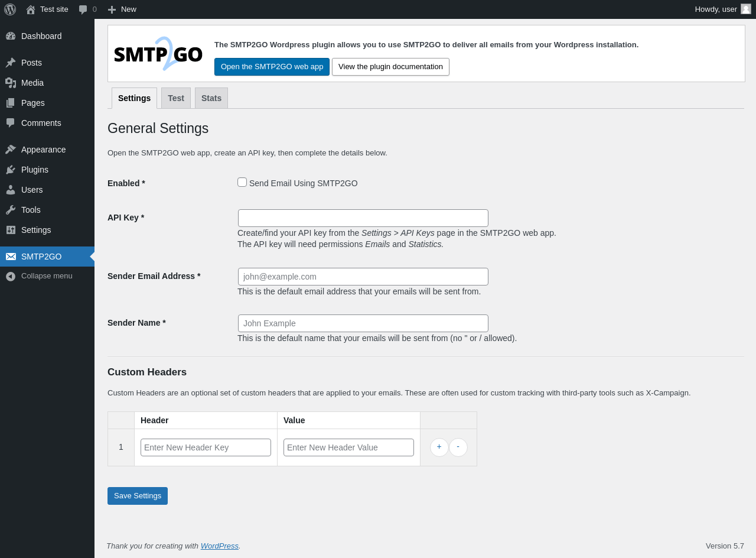Open the Dashboard icon in sidebar
Screen dimensions: 756x558
coord(11,36)
